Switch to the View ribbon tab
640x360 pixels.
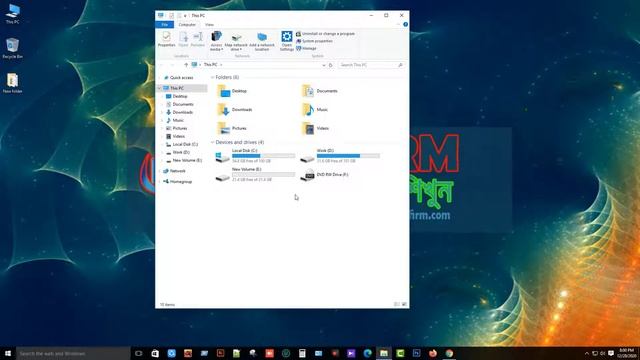(x=209, y=25)
